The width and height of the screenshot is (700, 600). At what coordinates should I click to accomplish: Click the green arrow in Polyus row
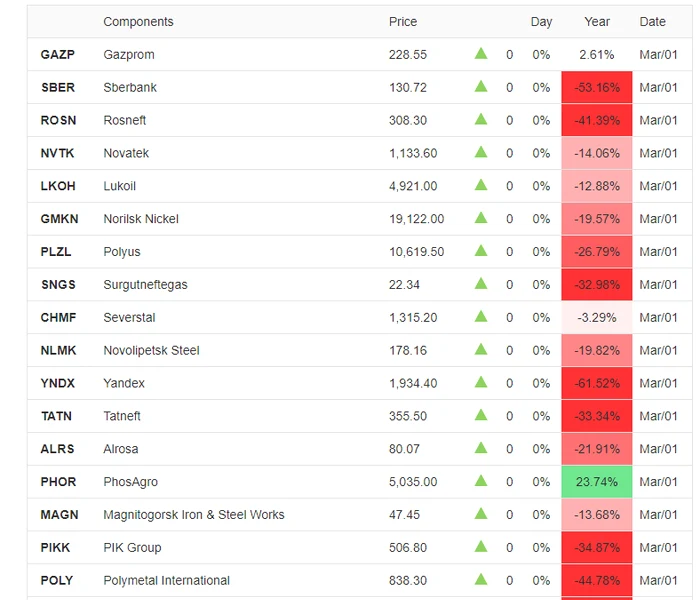[x=481, y=251]
